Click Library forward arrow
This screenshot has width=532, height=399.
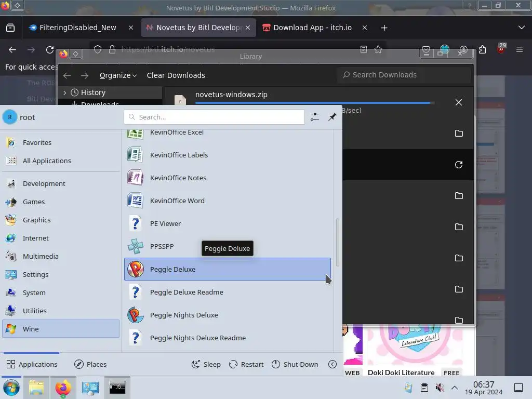point(85,75)
